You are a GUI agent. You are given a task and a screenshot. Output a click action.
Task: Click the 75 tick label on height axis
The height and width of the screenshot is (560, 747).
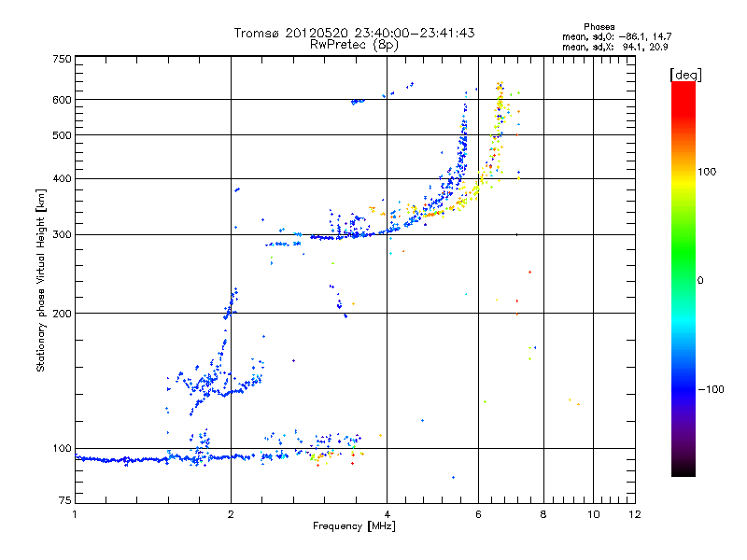pyautogui.click(x=64, y=504)
